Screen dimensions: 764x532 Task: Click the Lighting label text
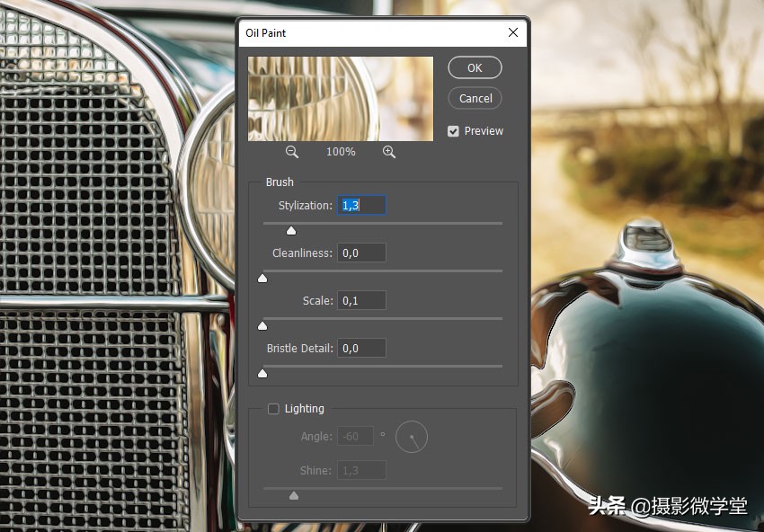tap(305, 409)
